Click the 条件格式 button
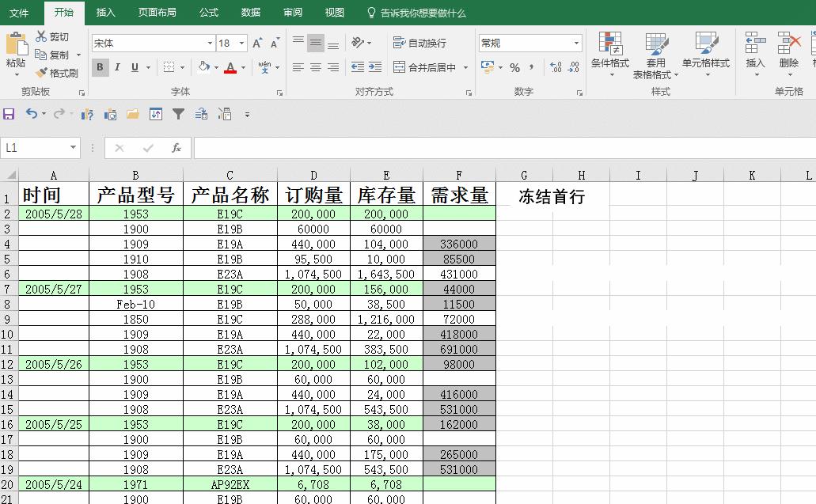Screen dimensions: 816x504 [x=609, y=54]
